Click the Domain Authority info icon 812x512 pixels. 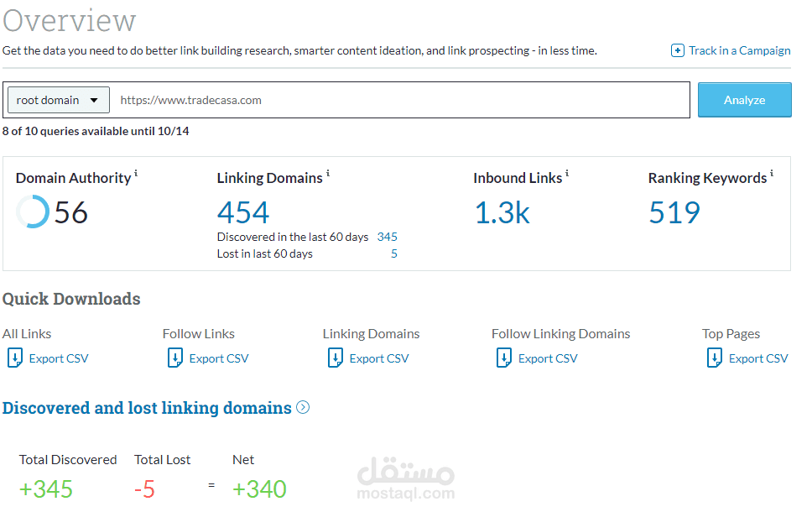[136, 174]
